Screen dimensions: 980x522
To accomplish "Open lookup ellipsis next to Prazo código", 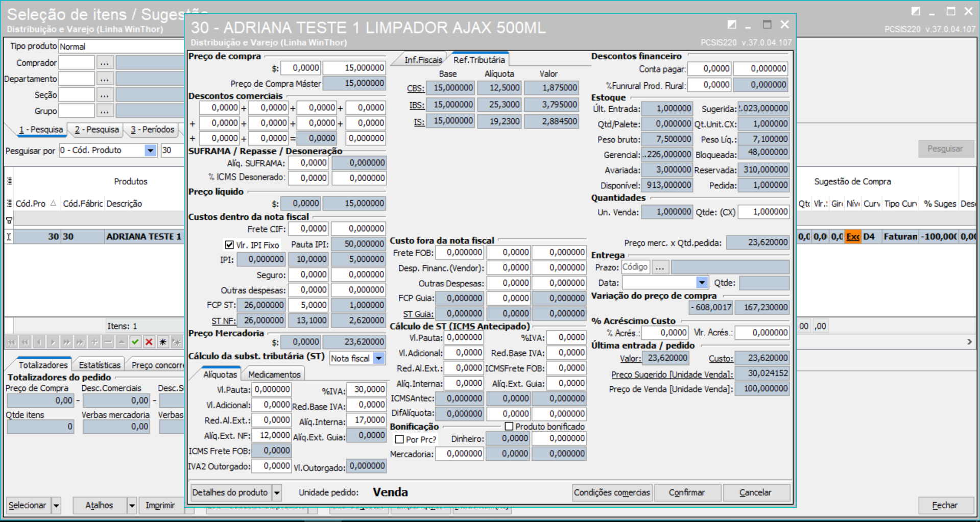I will (x=660, y=267).
